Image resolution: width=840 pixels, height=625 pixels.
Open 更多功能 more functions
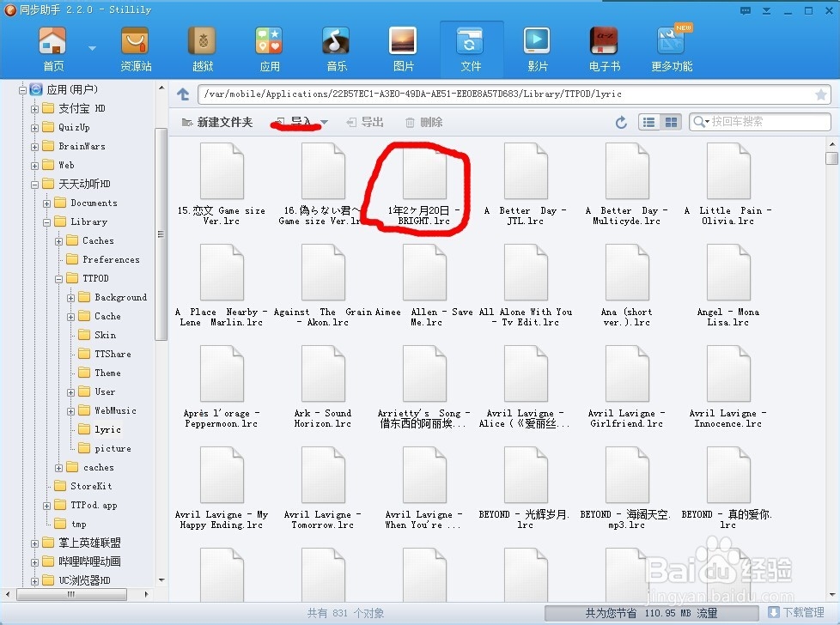pyautogui.click(x=672, y=49)
